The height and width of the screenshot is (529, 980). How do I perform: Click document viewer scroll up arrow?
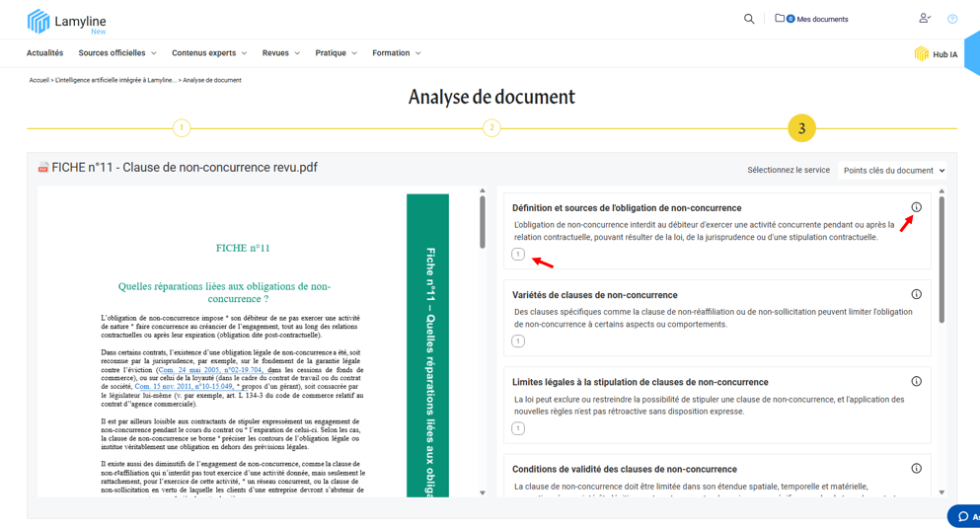pyautogui.click(x=482, y=190)
